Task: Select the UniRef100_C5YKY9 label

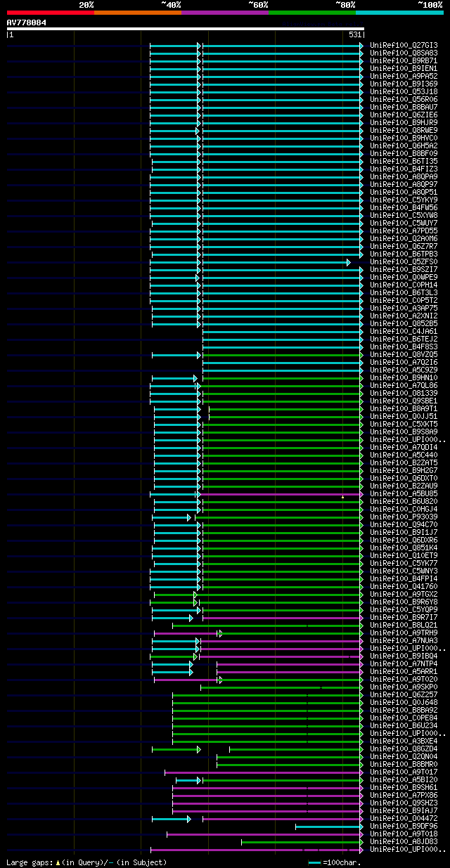Action: point(404,200)
